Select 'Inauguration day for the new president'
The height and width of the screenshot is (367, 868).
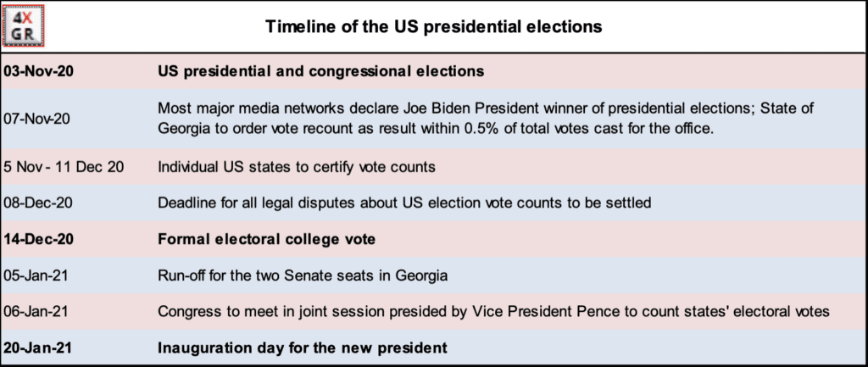[x=303, y=348]
